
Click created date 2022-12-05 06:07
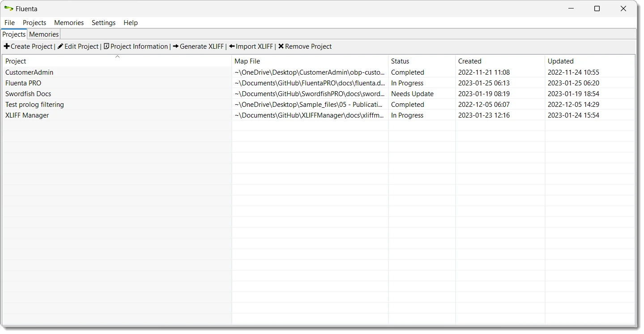(x=484, y=105)
